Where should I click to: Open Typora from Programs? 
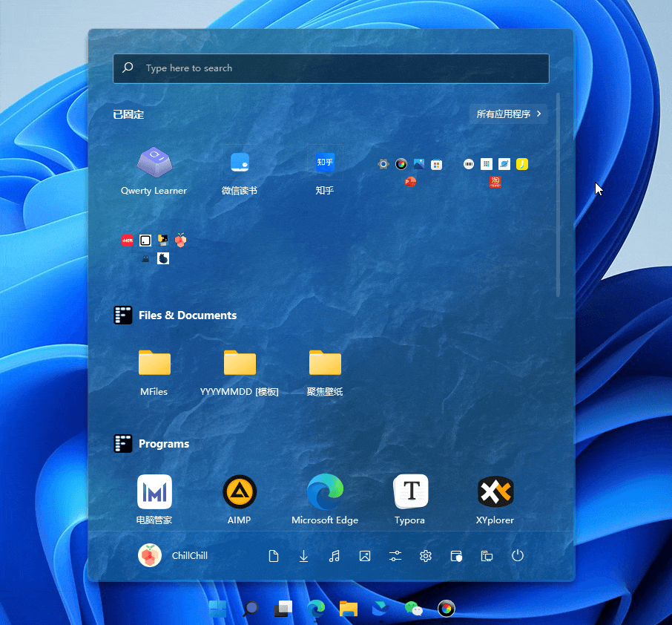click(x=410, y=500)
